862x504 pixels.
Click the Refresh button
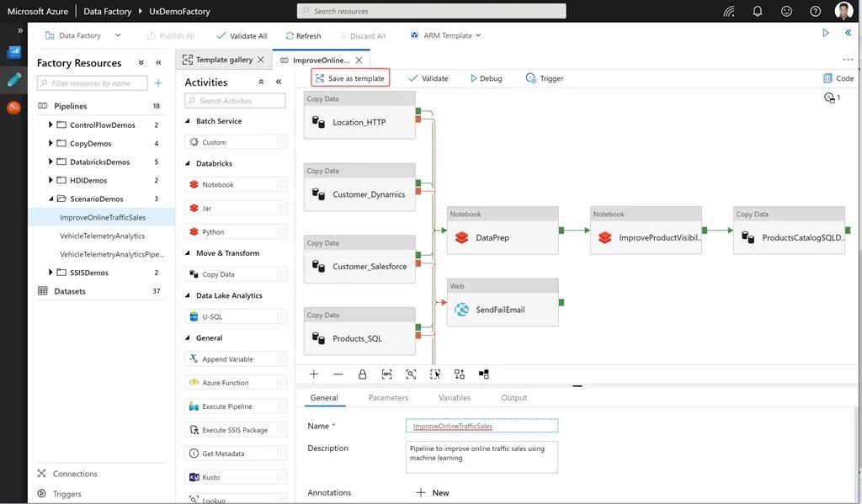click(x=303, y=35)
